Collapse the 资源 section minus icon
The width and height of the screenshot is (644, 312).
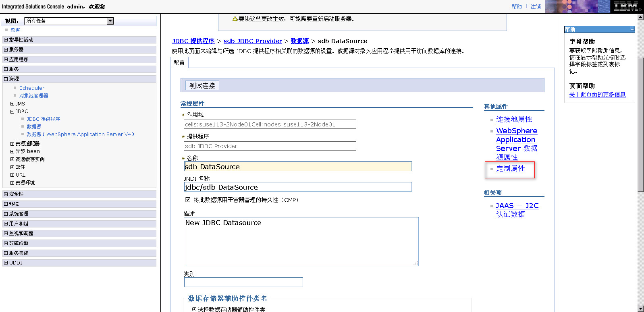pyautogui.click(x=6, y=79)
